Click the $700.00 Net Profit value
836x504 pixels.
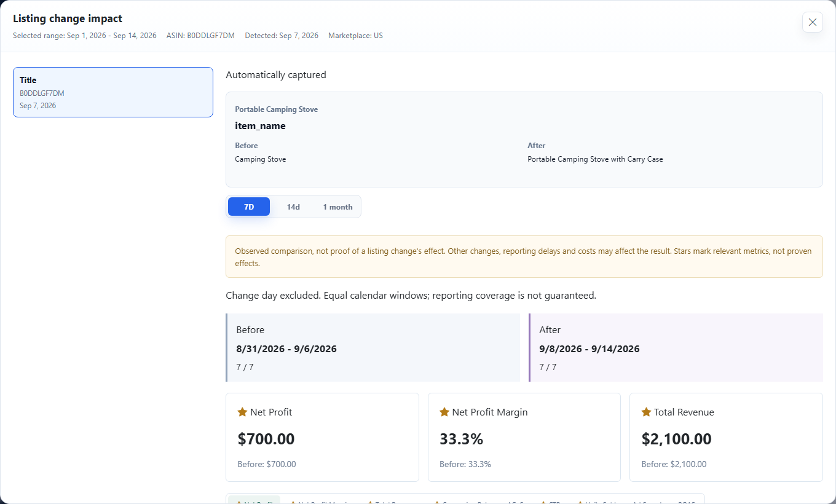point(266,439)
